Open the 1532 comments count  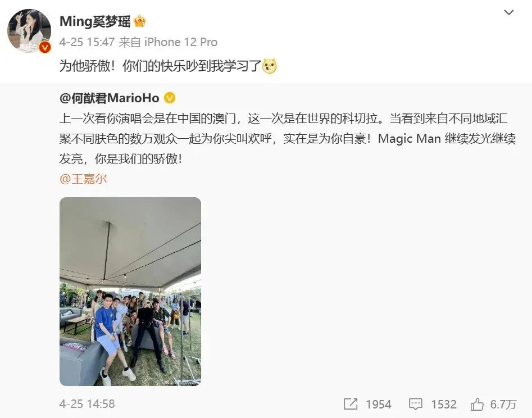pyautogui.click(x=443, y=404)
